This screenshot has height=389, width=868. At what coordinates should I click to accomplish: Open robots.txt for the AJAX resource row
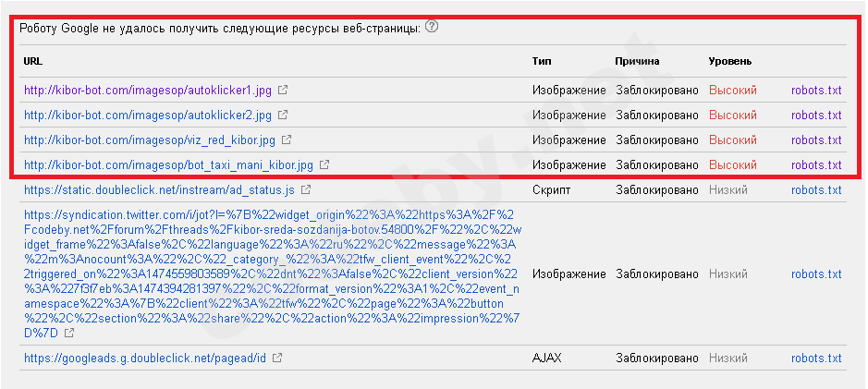point(816,358)
